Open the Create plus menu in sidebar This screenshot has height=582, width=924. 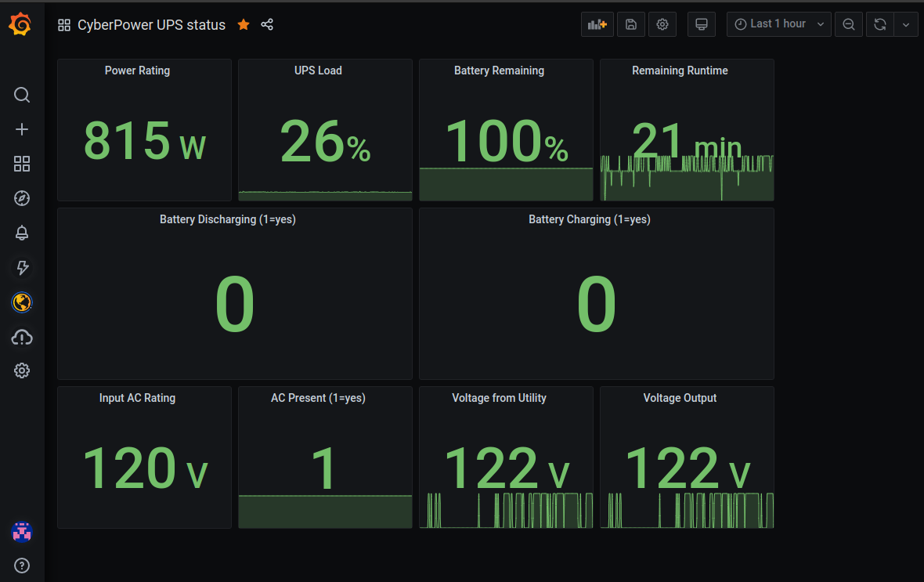pos(22,129)
